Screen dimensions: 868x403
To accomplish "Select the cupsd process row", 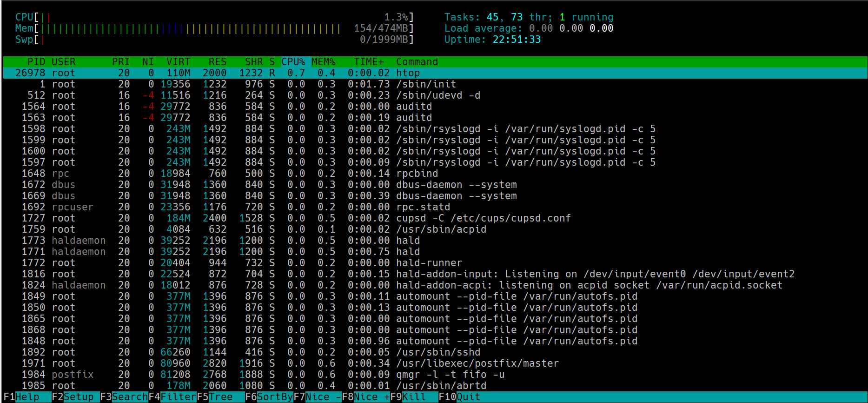I will [x=435, y=218].
